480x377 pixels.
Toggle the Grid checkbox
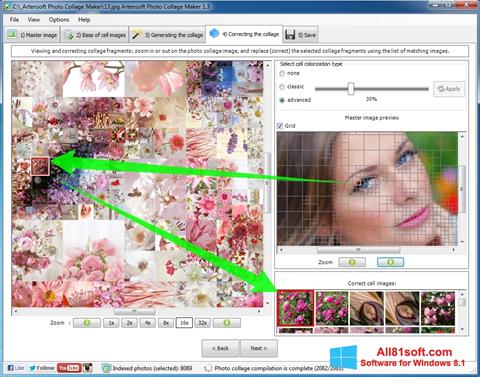[x=280, y=126]
